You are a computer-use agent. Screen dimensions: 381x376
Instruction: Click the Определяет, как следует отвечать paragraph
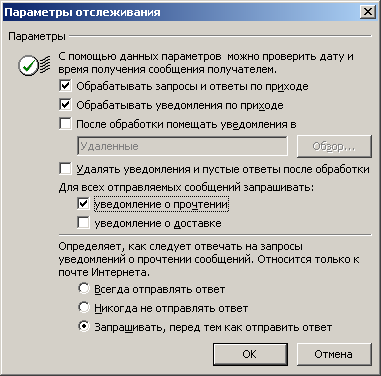click(209, 259)
